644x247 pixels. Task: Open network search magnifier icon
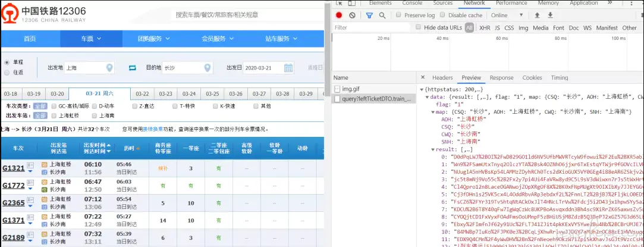pyautogui.click(x=382, y=15)
